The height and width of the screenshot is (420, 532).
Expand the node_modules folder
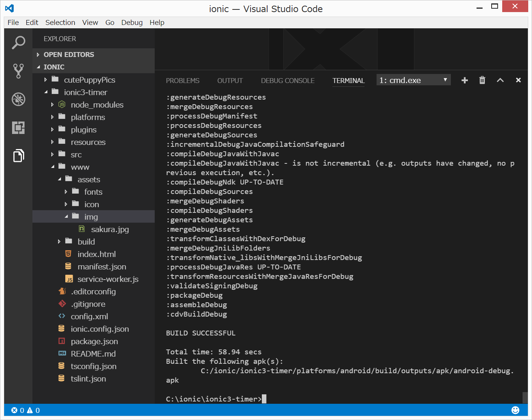click(x=97, y=105)
